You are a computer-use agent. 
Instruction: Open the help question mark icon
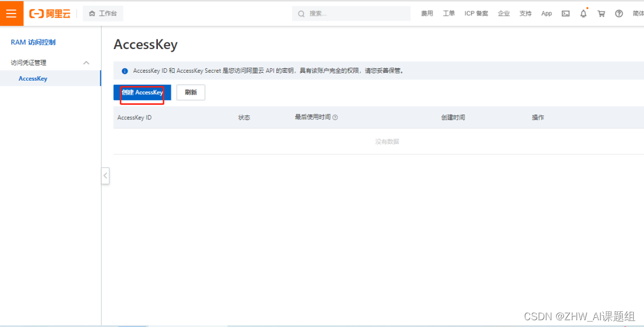pos(619,14)
